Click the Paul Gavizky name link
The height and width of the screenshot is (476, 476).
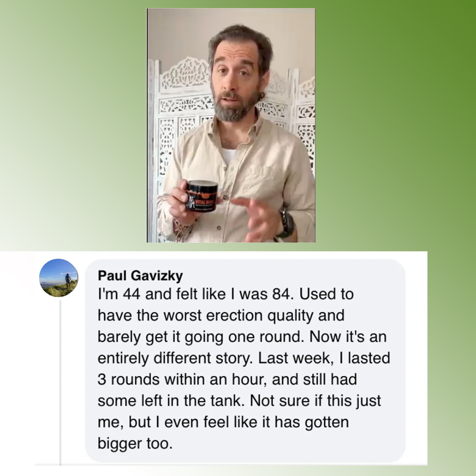point(140,276)
